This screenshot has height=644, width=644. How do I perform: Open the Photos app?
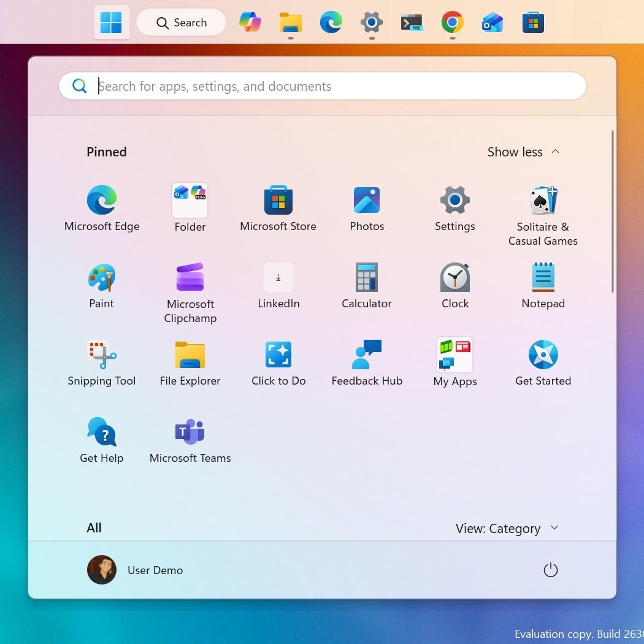coord(367,209)
